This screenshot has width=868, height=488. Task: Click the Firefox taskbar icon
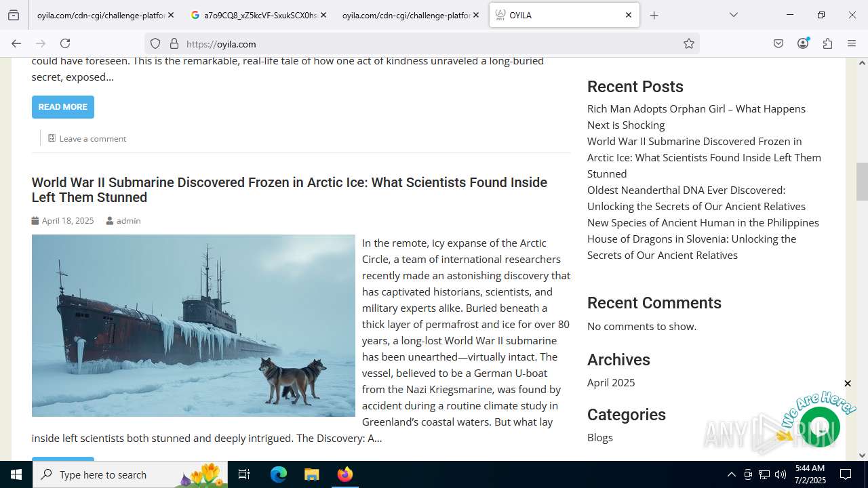click(x=344, y=474)
